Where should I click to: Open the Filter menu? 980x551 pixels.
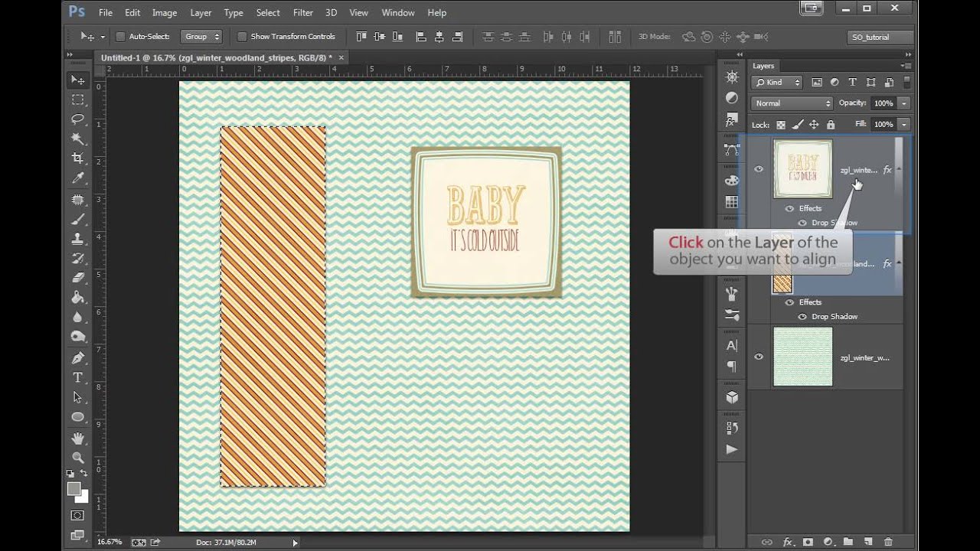[x=303, y=13]
